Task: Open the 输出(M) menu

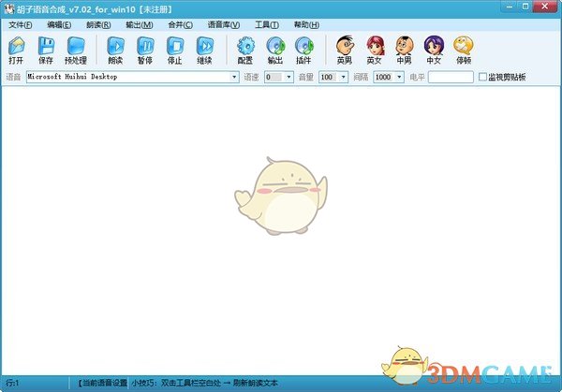Action: tap(140, 24)
